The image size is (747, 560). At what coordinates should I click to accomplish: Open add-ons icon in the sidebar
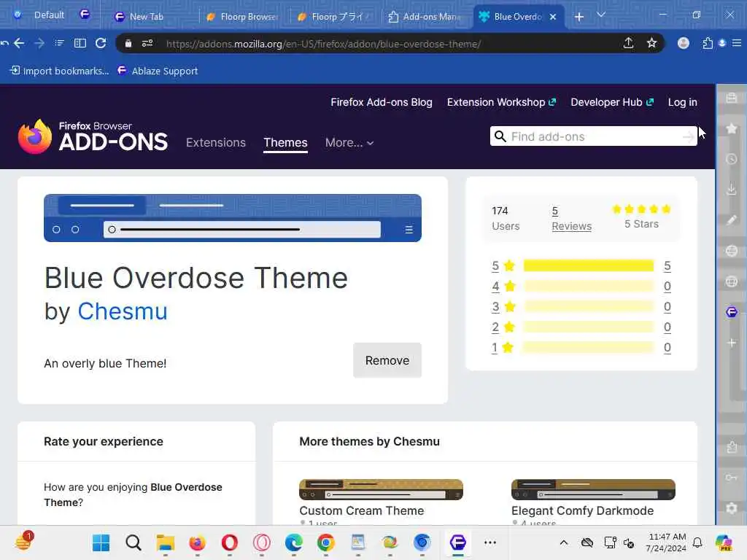coord(731,447)
